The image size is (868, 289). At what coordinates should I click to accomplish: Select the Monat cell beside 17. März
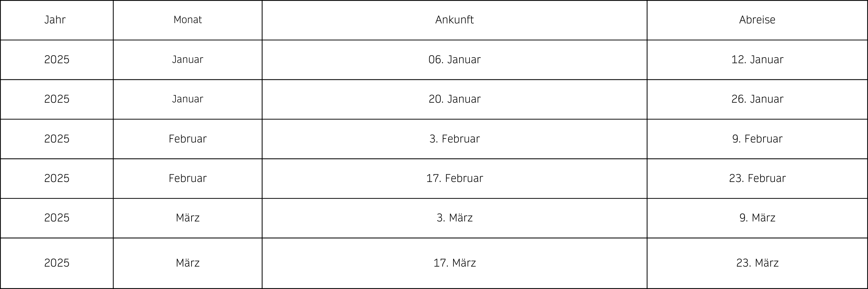click(188, 263)
